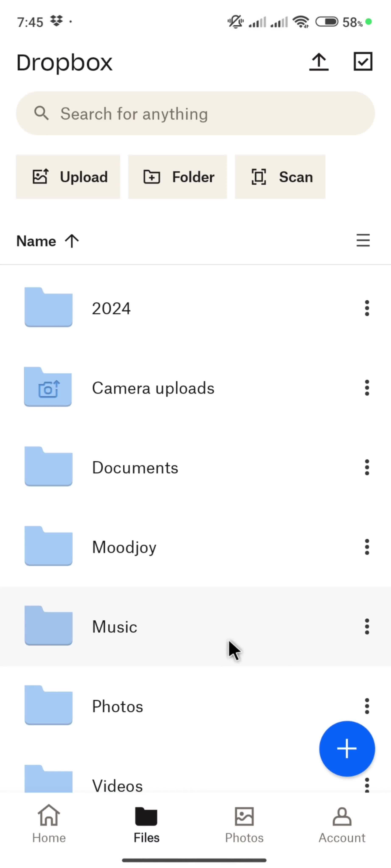Select 'Photos' folder name in file list
The height and width of the screenshot is (868, 391).
tap(118, 706)
